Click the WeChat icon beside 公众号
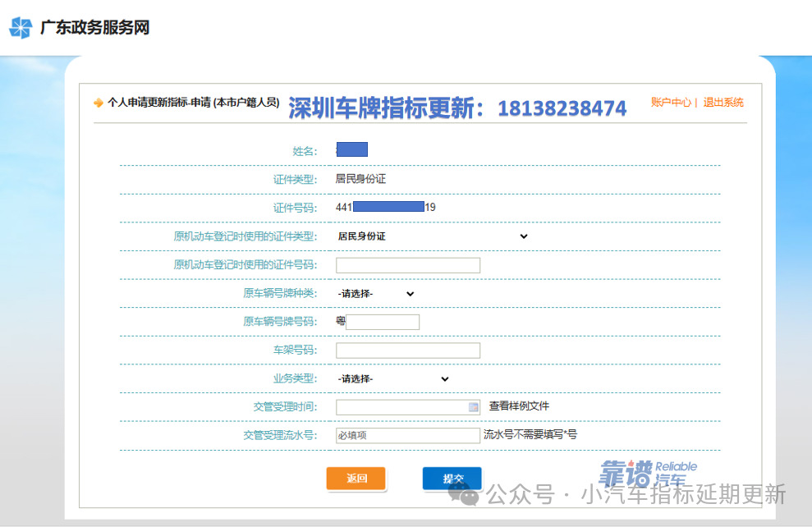 click(x=469, y=494)
